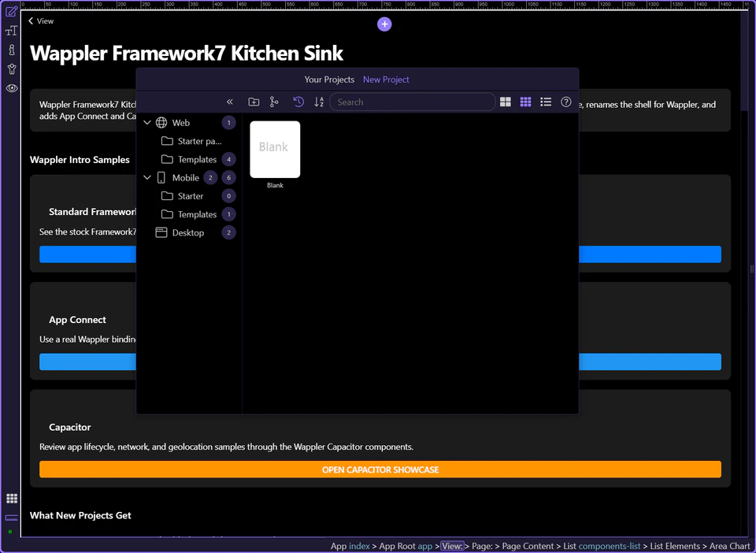
Task: Select the Web category label
Action: tap(181, 122)
